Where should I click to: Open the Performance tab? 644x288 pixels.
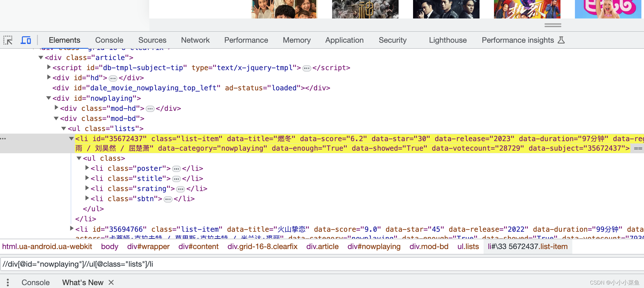click(x=246, y=40)
